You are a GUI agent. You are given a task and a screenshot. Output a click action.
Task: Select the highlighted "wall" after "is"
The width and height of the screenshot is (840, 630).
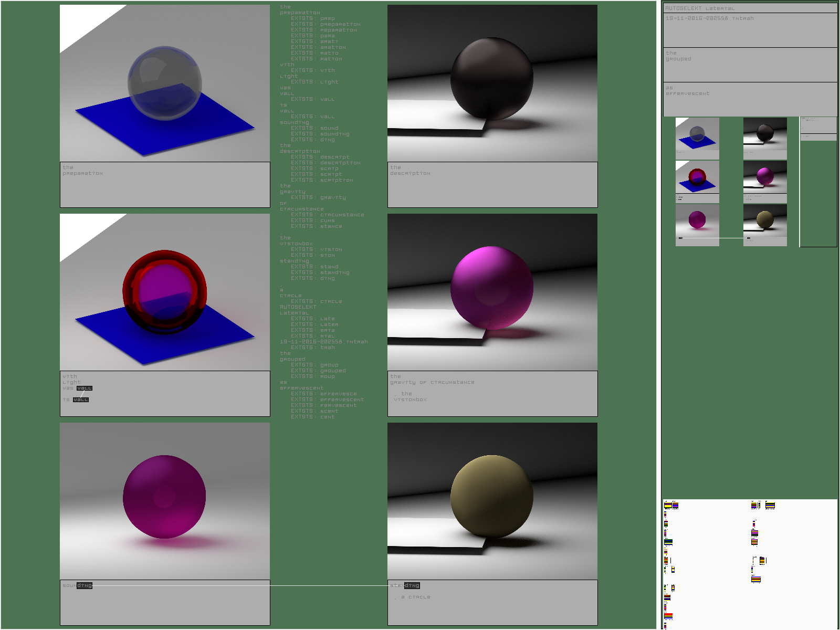click(x=81, y=400)
